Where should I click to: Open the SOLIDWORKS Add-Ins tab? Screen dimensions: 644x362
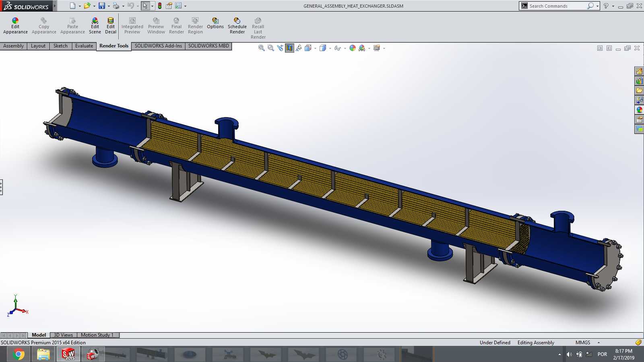pyautogui.click(x=158, y=46)
